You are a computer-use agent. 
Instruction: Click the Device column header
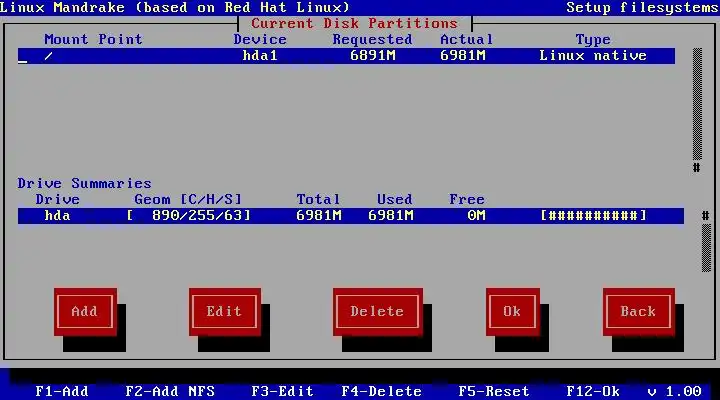260,39
